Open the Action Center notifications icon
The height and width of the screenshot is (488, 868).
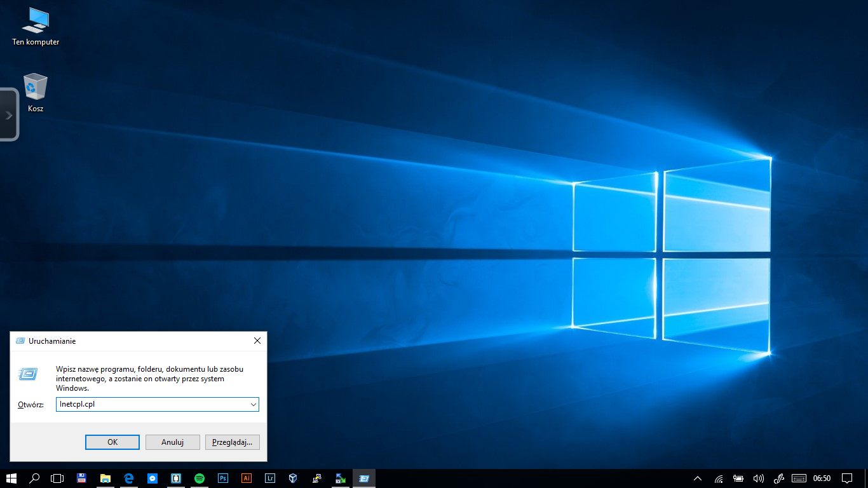pos(847,478)
